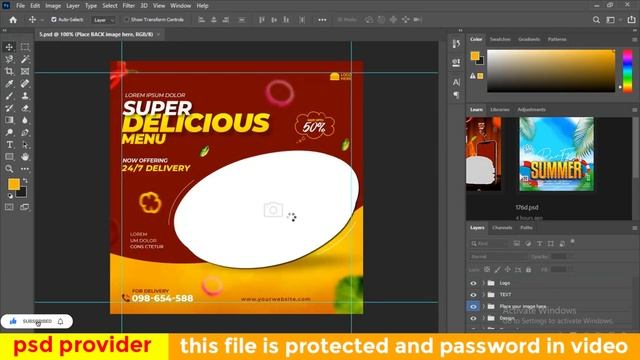Toggle the layer filter on/off switch

573,242
